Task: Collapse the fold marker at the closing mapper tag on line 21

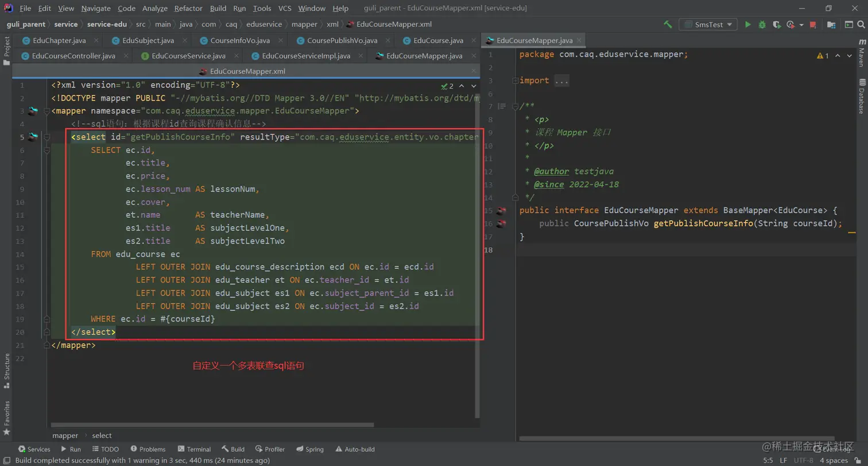Action: coord(46,345)
